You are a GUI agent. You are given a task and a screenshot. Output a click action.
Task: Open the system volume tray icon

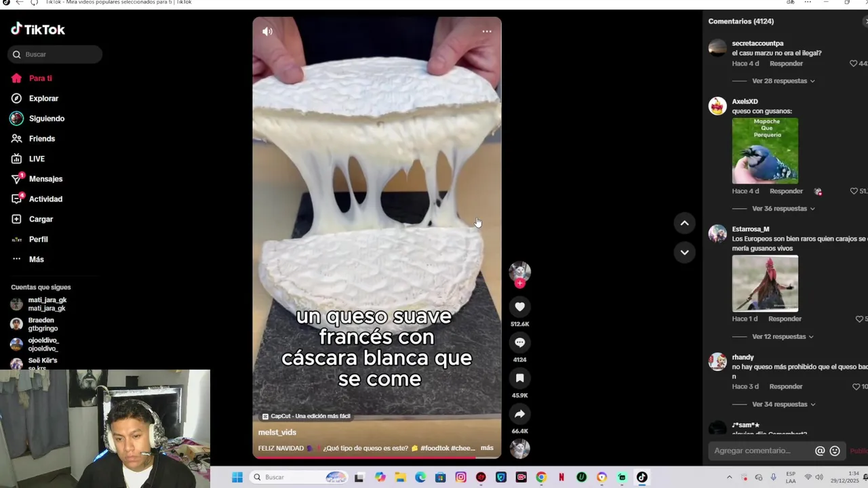pos(819,477)
